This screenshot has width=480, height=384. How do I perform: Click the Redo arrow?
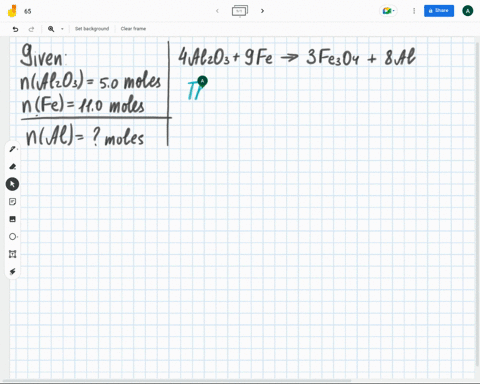[x=31, y=29]
